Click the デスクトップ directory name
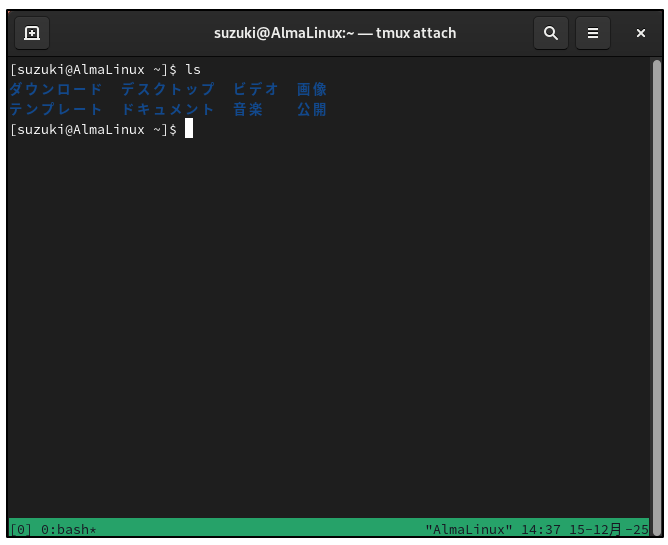The image size is (668, 545). point(168,90)
